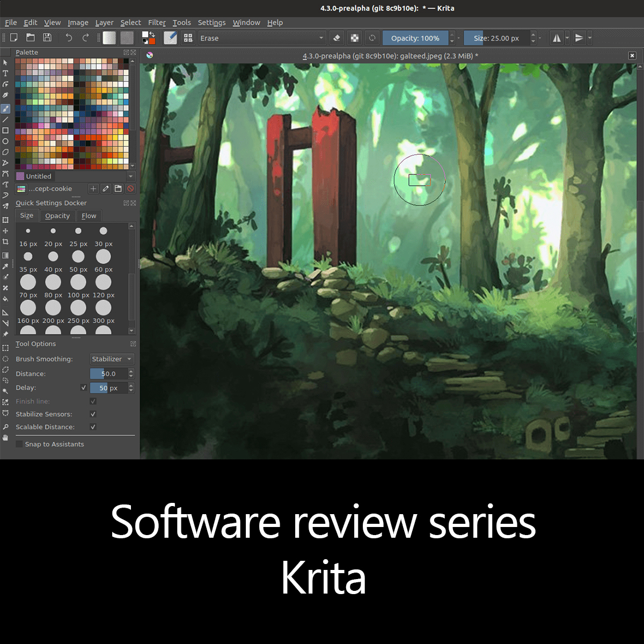Image resolution: width=644 pixels, height=644 pixels.
Task: Activate the Move tool
Action: point(6,230)
